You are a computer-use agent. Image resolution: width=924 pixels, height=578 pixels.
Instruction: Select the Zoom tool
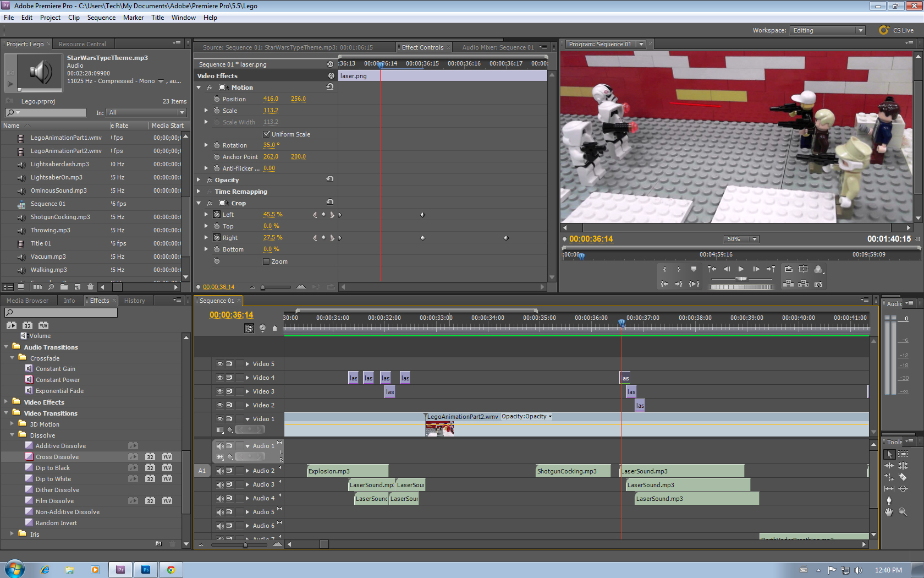point(903,512)
